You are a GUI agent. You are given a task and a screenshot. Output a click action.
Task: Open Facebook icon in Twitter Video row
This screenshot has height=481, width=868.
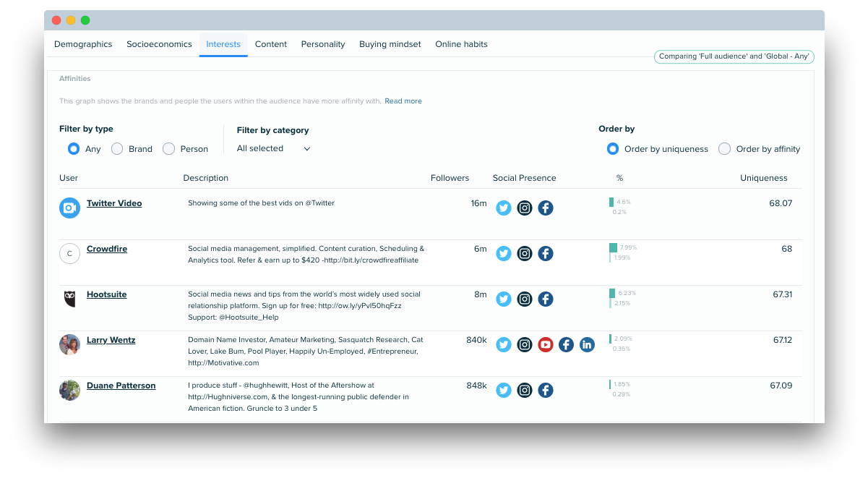[546, 208]
